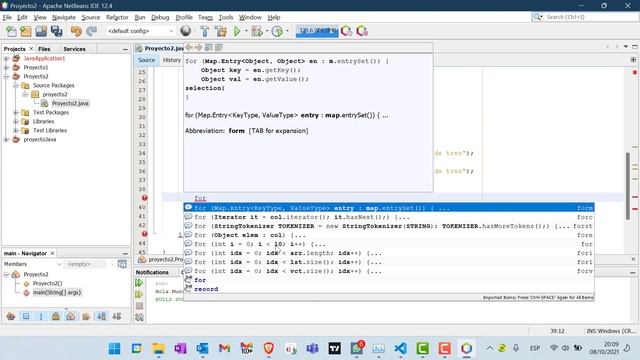
Task: Switch to the Source editor view
Action: 146,60
